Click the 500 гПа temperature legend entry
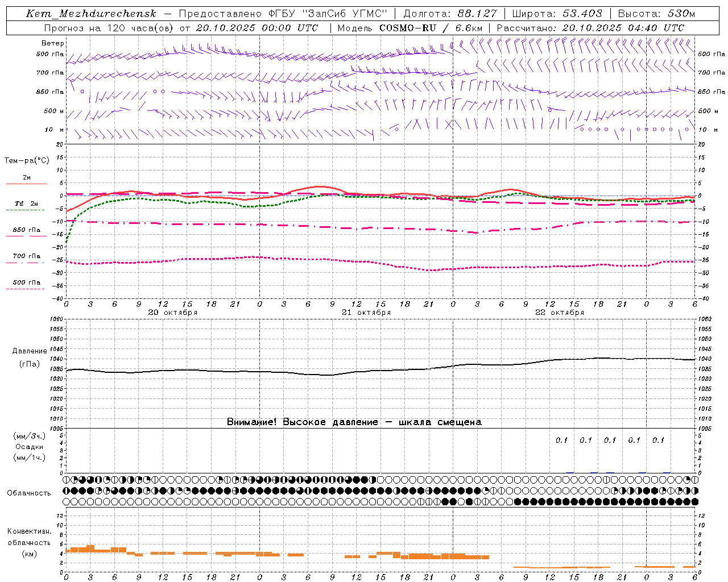This screenshot has width=728, height=582. click(27, 282)
